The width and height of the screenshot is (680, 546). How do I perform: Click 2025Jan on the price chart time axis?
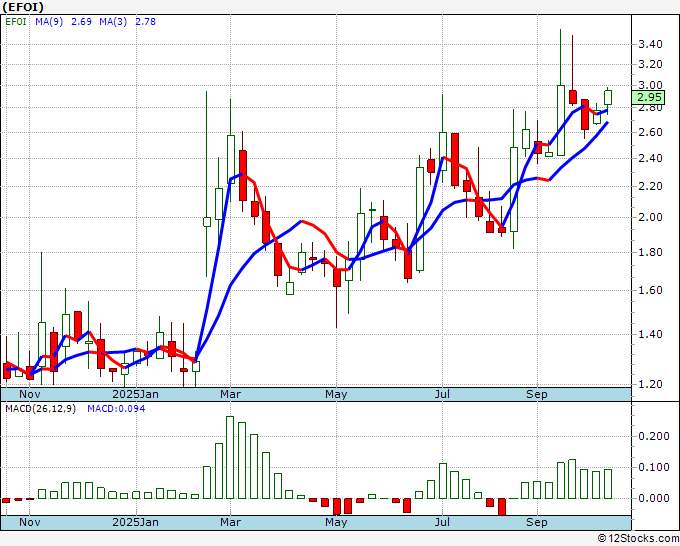135,394
